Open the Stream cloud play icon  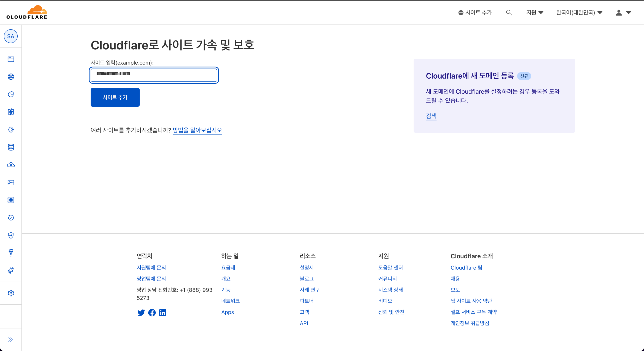click(11, 165)
